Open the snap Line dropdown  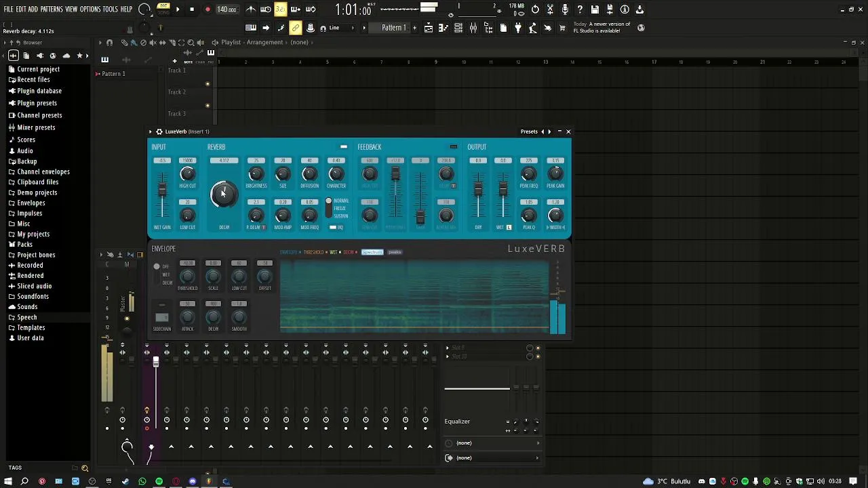point(338,28)
